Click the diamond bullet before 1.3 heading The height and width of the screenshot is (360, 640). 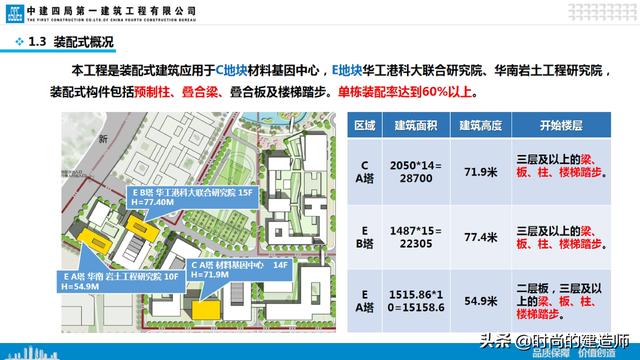[x=20, y=42]
